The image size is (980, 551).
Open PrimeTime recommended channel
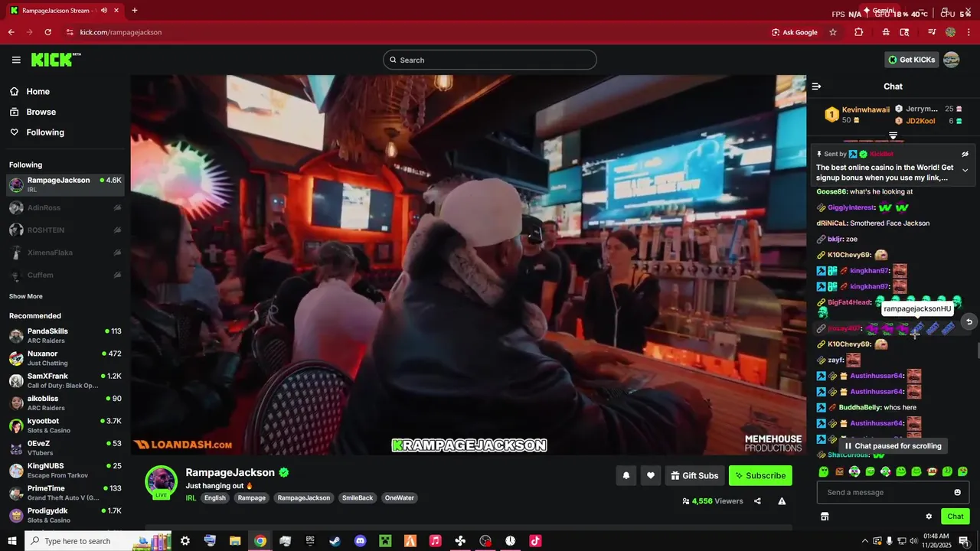tap(65, 492)
